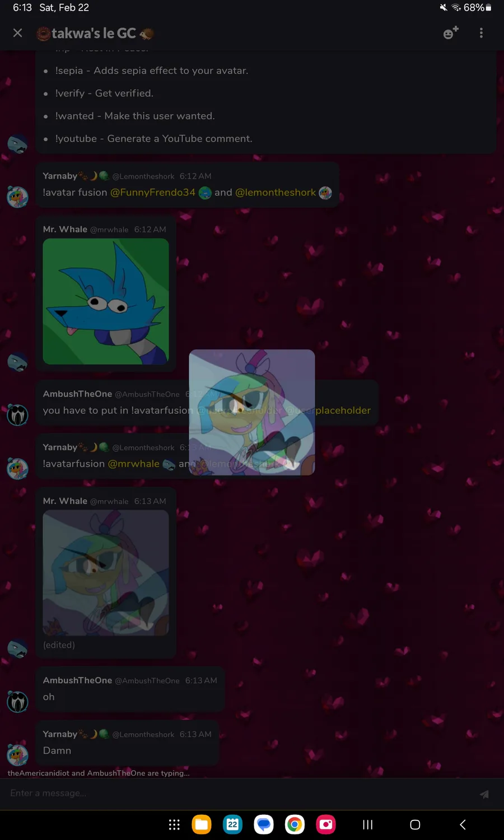504x840 pixels.
Task: Open the three-dot options menu
Action: [x=481, y=33]
